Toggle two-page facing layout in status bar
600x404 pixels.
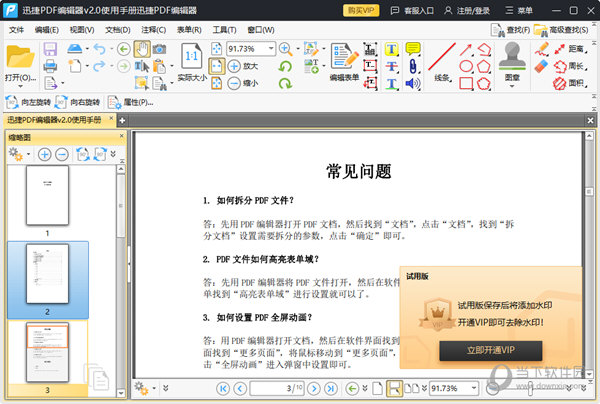click(412, 389)
